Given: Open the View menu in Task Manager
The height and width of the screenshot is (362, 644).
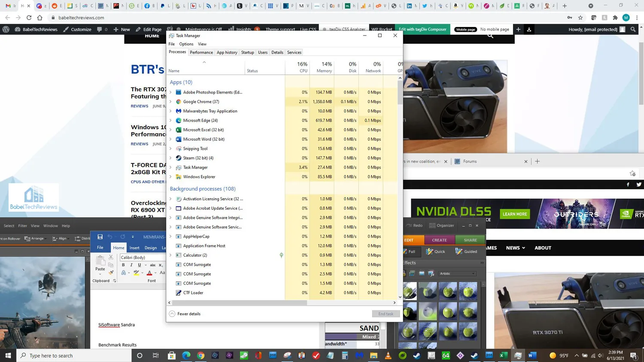Looking at the screenshot, I should click(x=202, y=44).
